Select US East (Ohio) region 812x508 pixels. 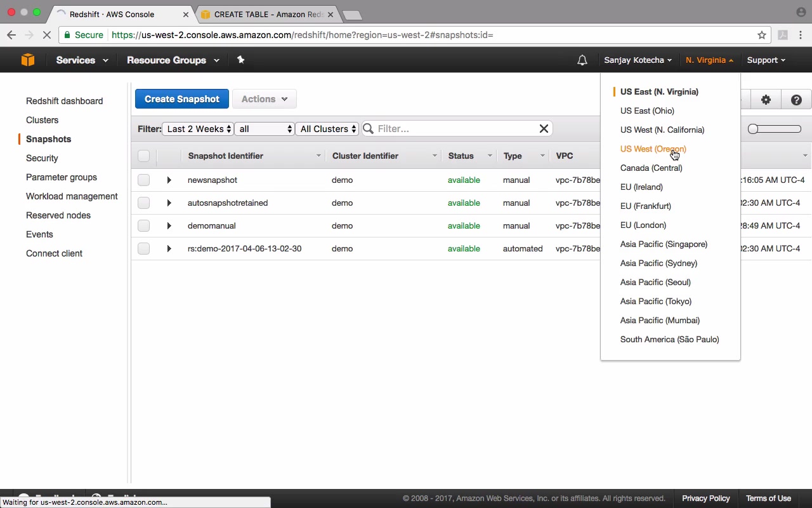(x=647, y=110)
